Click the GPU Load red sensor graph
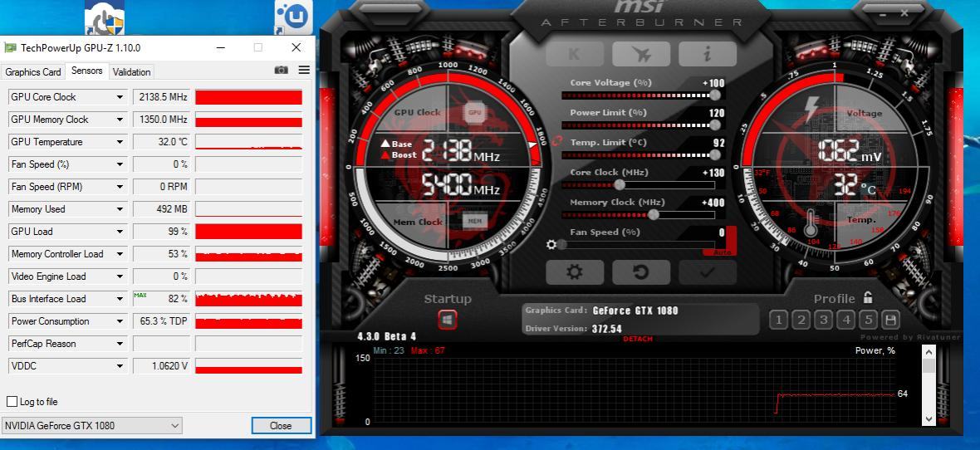980x450 pixels. click(x=249, y=232)
